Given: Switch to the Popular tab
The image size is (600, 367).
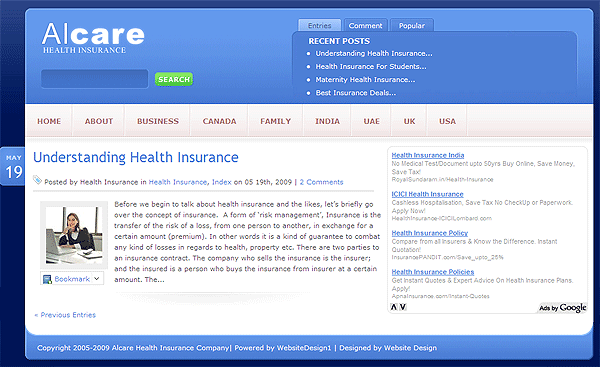Looking at the screenshot, I should point(412,25).
